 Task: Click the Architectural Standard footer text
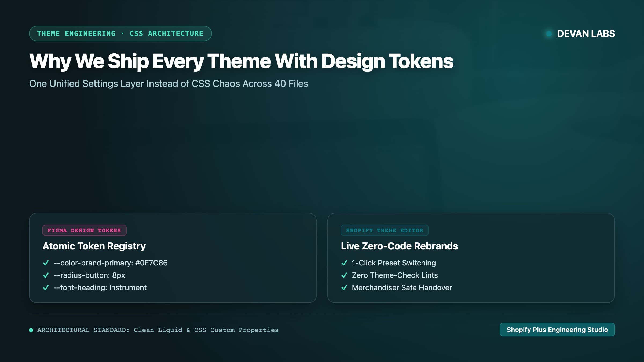tap(158, 330)
